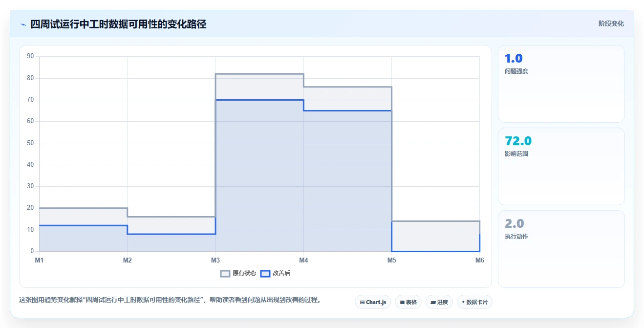
Task: Click the 数据卡片 tag button
Action: click(x=474, y=302)
